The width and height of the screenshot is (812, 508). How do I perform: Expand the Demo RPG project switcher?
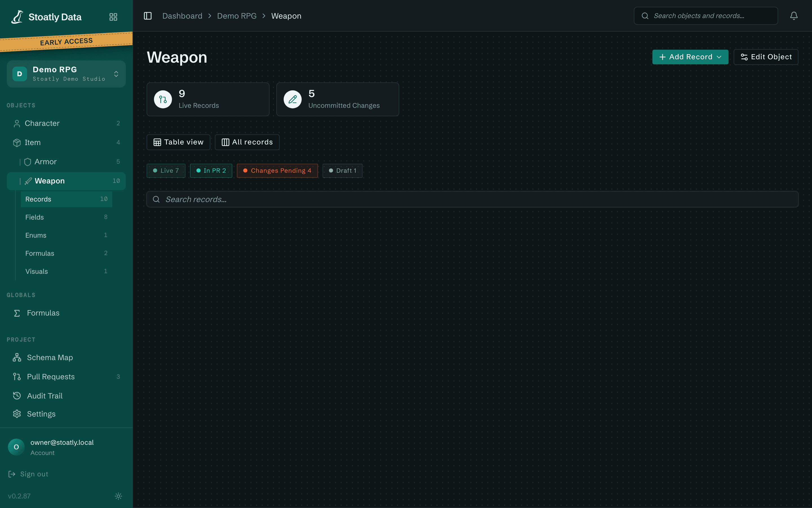(66, 74)
